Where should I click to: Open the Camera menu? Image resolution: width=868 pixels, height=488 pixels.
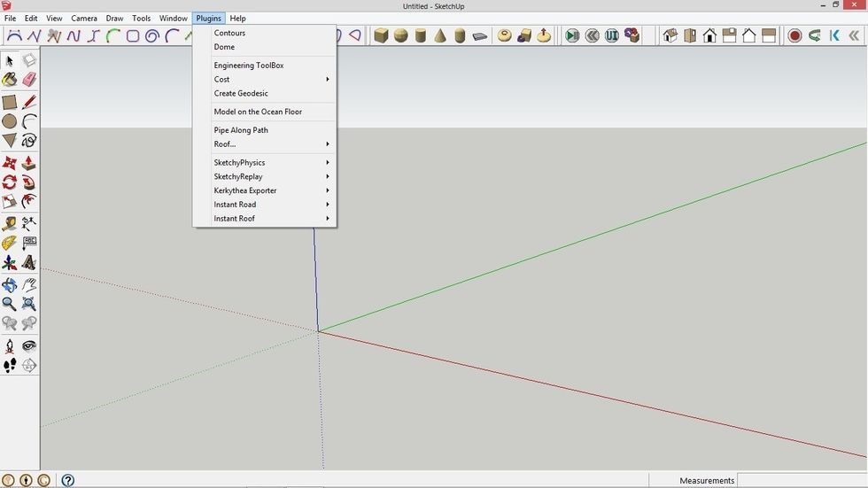[84, 18]
